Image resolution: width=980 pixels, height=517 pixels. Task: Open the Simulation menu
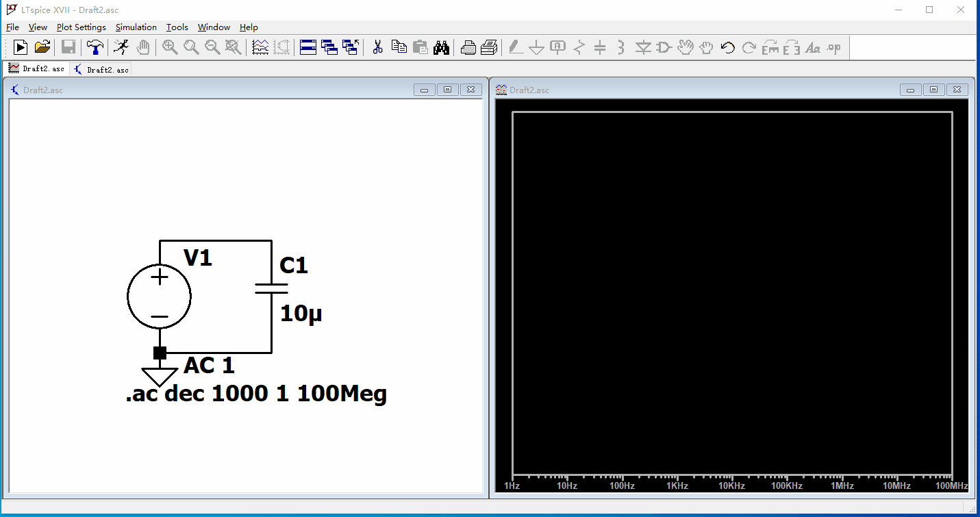[x=136, y=27]
